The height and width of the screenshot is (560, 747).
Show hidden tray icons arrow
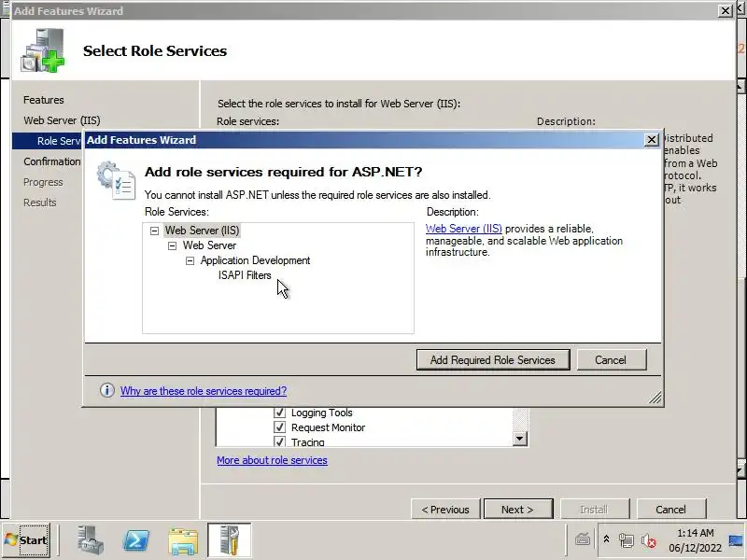(606, 539)
